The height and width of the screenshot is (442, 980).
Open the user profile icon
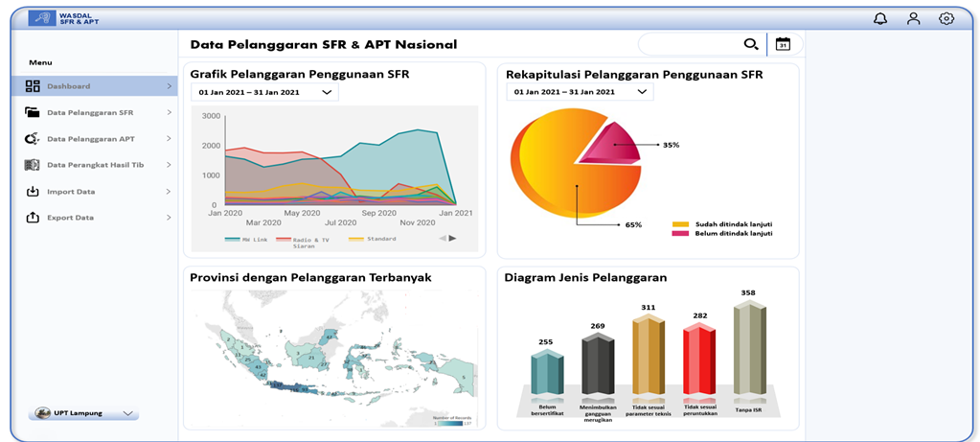pos(914,19)
